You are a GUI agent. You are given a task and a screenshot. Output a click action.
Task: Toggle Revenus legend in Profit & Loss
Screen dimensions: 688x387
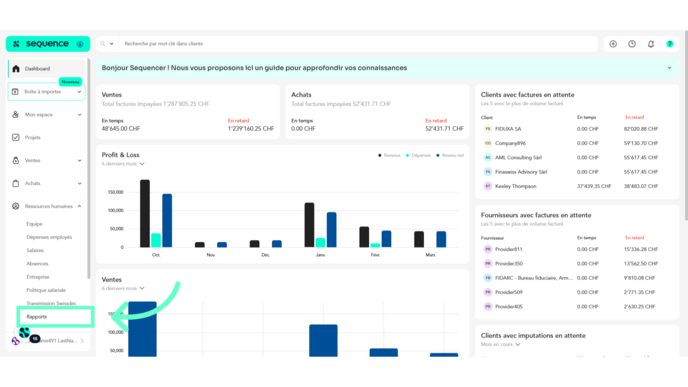tap(389, 155)
